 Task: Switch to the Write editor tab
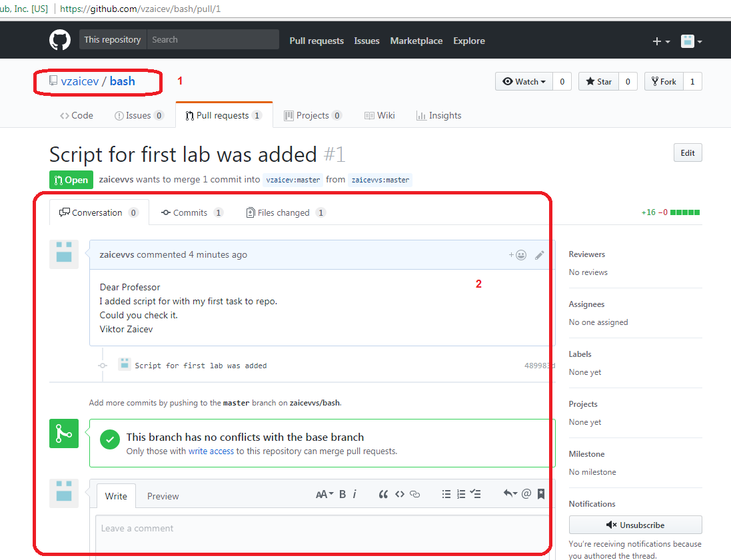(x=116, y=496)
